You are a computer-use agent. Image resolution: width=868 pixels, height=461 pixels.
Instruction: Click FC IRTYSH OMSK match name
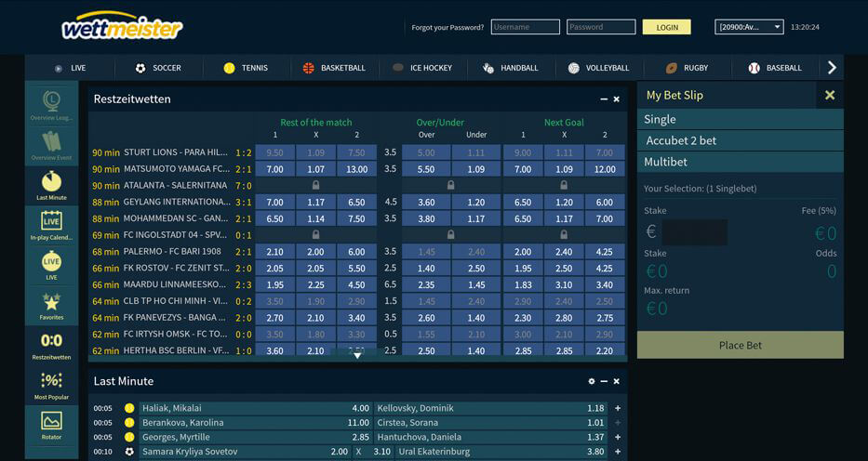coord(175,335)
